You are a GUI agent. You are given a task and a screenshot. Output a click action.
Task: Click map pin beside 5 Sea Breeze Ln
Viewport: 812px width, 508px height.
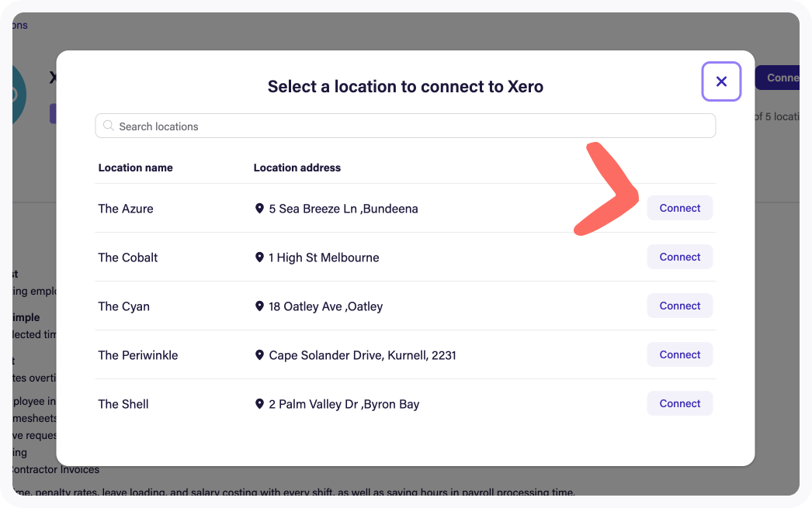(259, 209)
